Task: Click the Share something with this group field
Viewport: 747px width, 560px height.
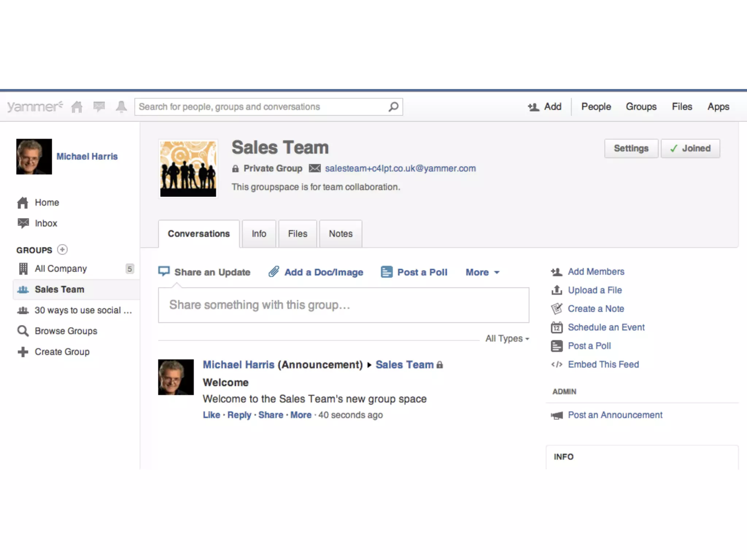Action: (x=343, y=305)
